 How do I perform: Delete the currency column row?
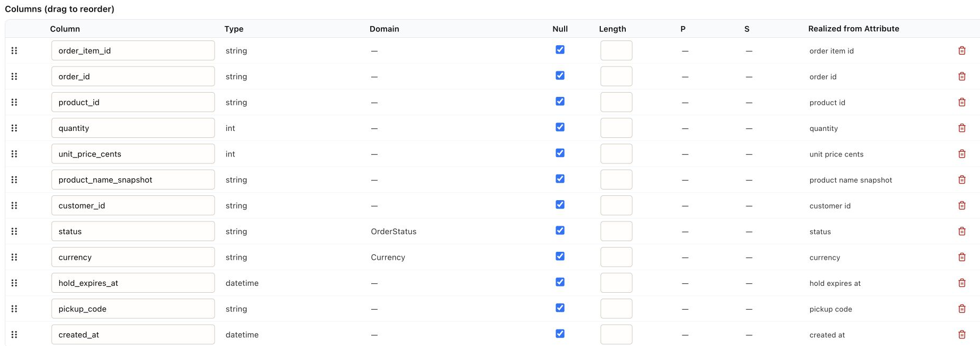[x=962, y=257]
